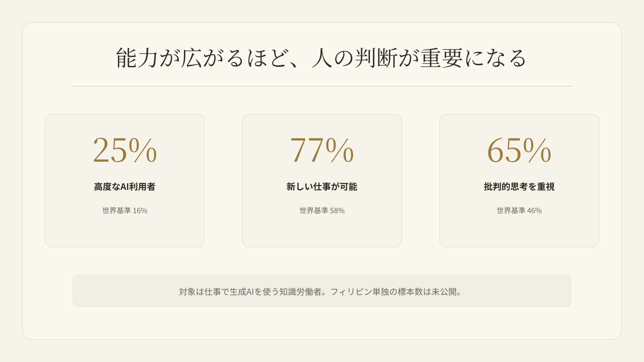Click the empty slide area below the footnote
The width and height of the screenshot is (644, 362).
pos(322,323)
